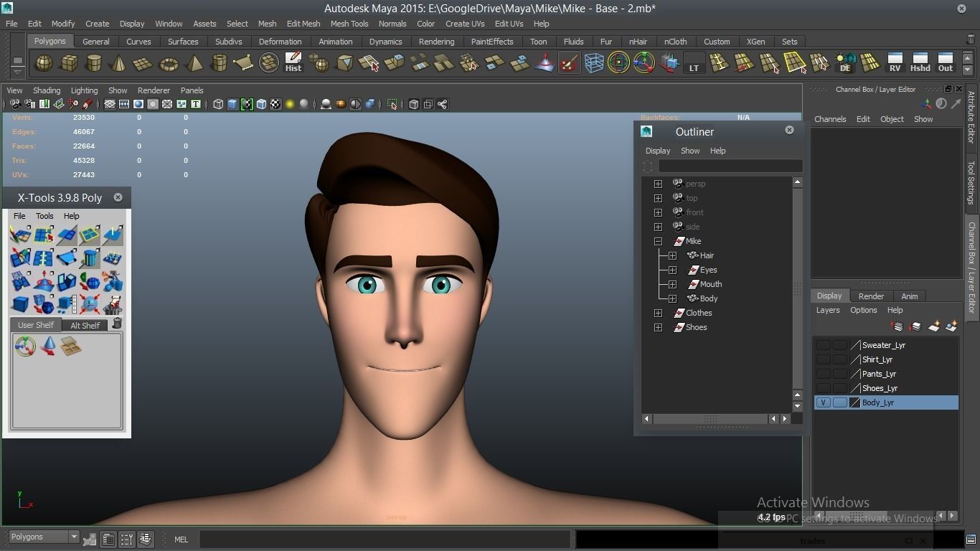Click the Sweater_Lyr color slash swatch
The width and height of the screenshot is (980, 551).
coord(855,345)
